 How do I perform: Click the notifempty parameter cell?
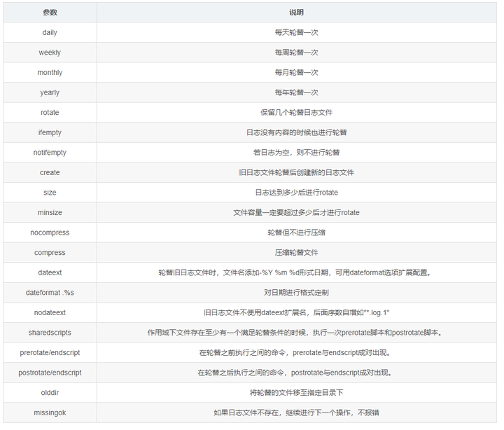click(50, 153)
